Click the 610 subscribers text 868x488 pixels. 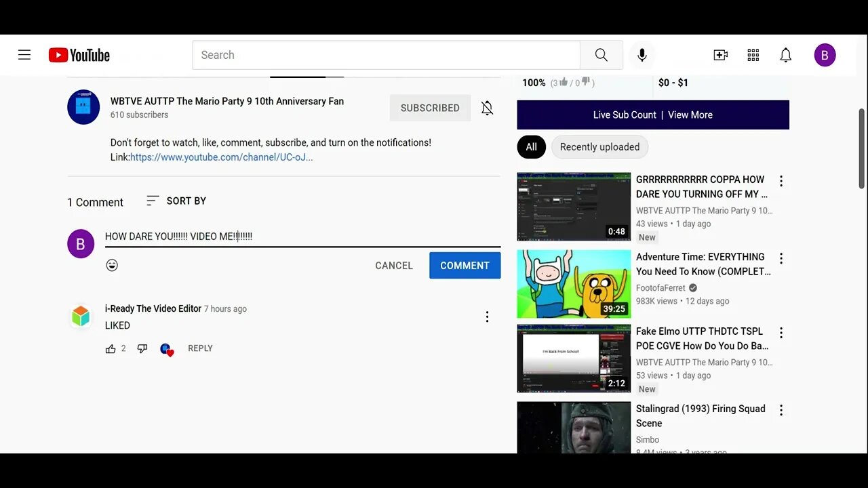(140, 115)
